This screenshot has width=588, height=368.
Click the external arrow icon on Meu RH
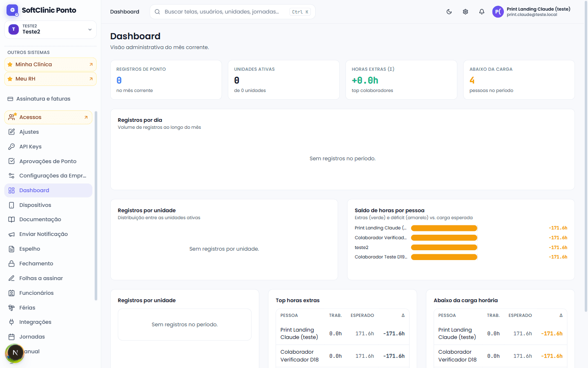pos(91,79)
